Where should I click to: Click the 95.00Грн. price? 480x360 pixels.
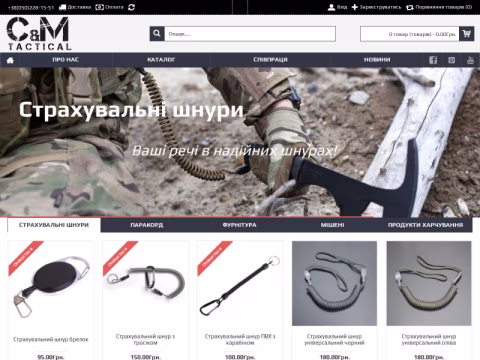point(51,357)
